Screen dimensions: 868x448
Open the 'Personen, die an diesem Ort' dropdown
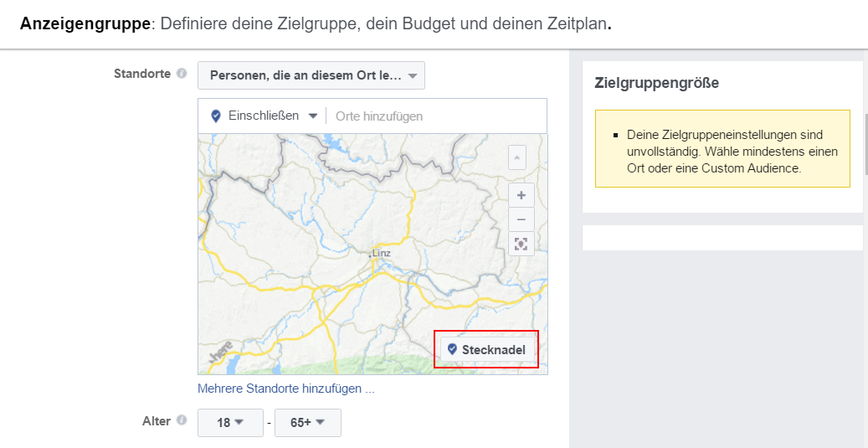pos(311,75)
